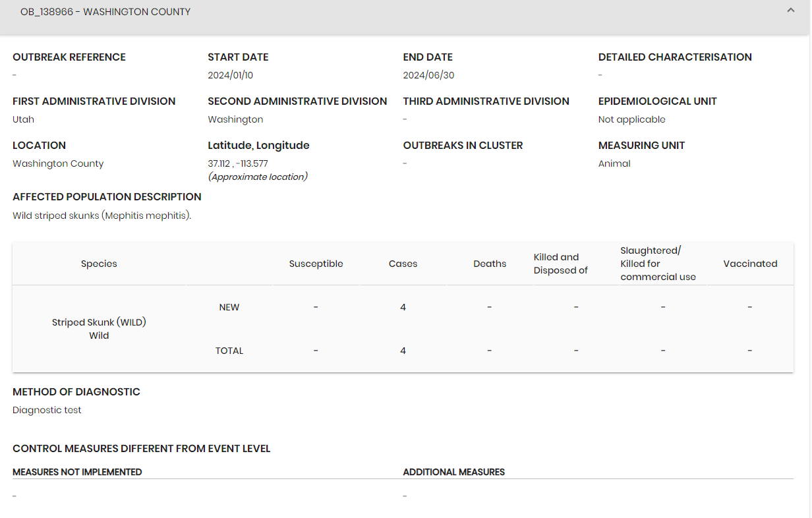Click the Susceptible column header
The height and width of the screenshot is (518, 812).
coord(316,264)
